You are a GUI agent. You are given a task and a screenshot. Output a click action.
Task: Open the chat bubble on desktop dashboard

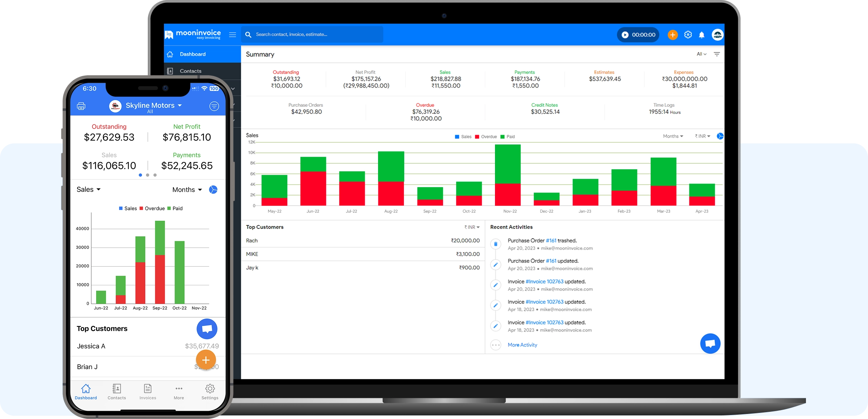[x=710, y=343]
